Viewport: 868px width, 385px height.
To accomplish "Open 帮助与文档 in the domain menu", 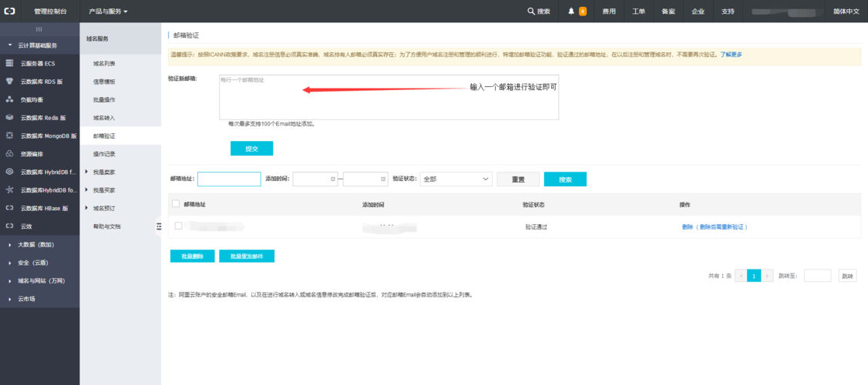I will coord(107,226).
